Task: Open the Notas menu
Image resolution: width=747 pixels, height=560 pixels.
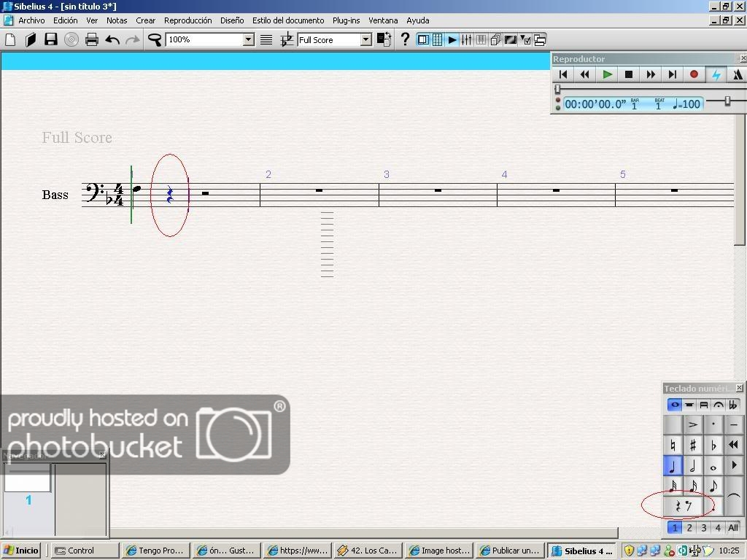Action: click(x=117, y=20)
